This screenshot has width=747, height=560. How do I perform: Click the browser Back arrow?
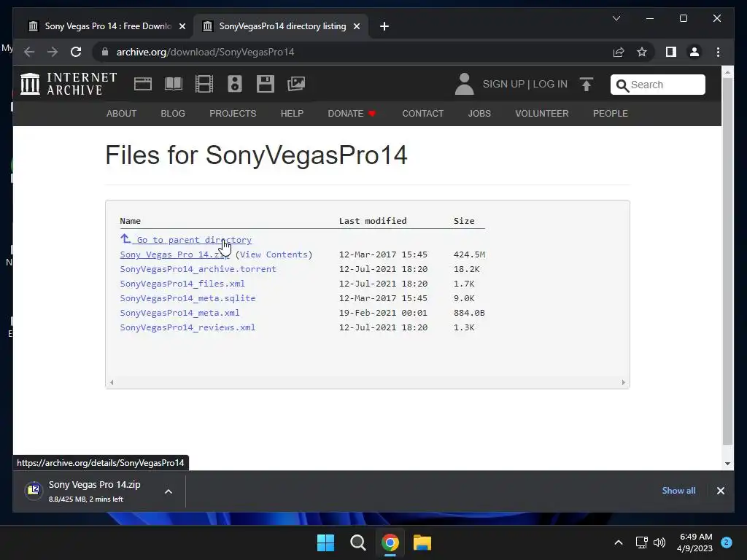(29, 52)
